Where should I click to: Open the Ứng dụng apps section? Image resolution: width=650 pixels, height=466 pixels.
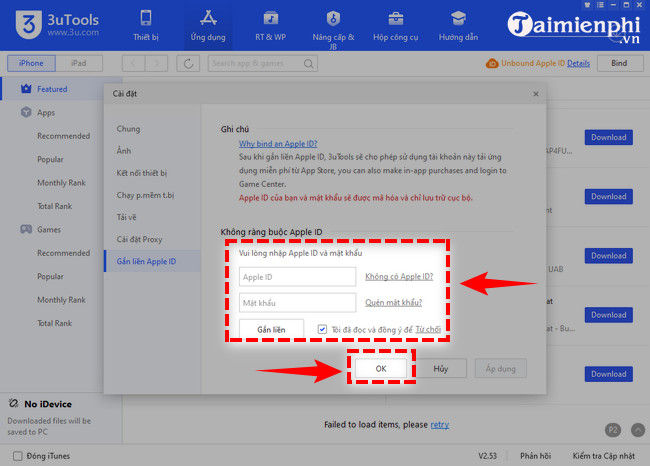tap(211, 25)
